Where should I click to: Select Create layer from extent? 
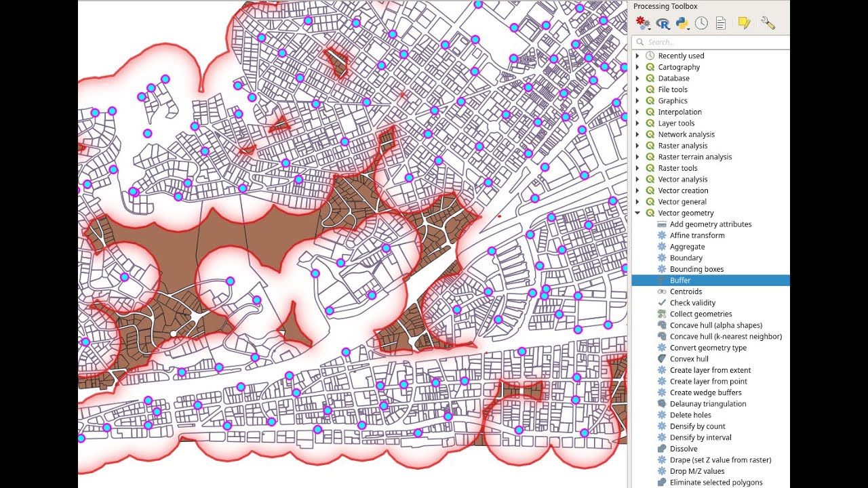point(710,370)
